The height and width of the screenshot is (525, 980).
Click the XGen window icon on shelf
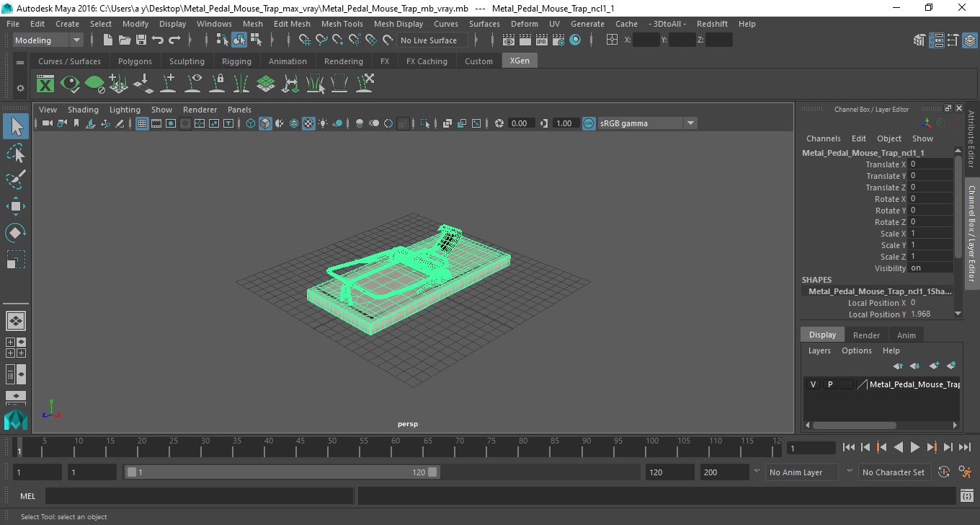45,84
